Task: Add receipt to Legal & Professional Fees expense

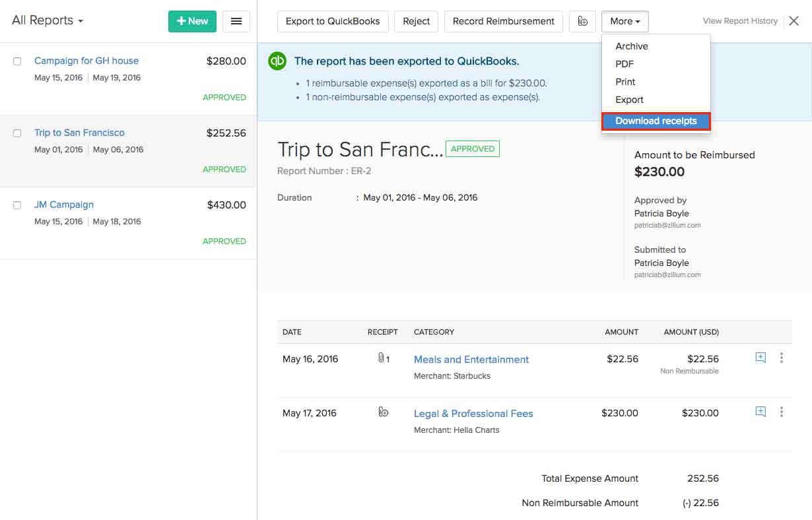Action: click(x=383, y=412)
